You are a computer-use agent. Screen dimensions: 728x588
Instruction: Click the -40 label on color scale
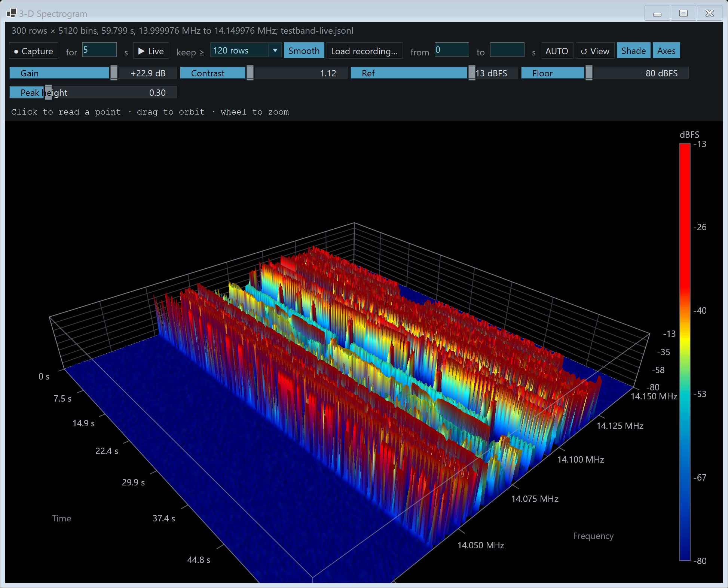point(700,311)
